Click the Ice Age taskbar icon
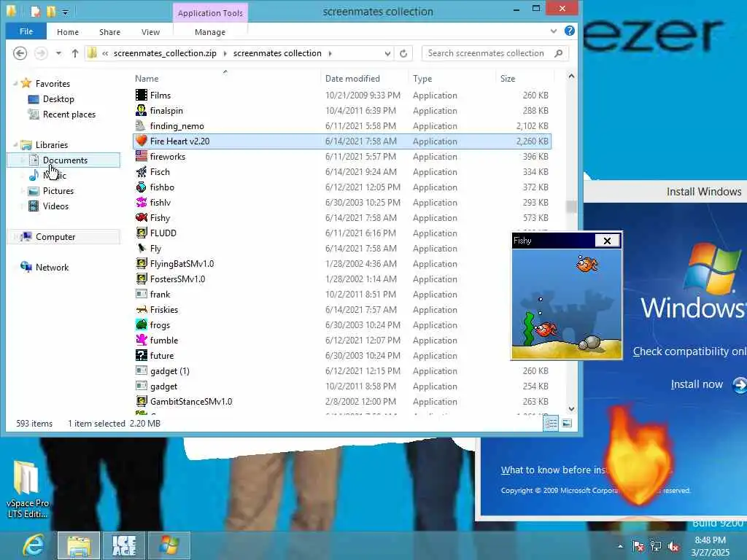 (x=124, y=545)
